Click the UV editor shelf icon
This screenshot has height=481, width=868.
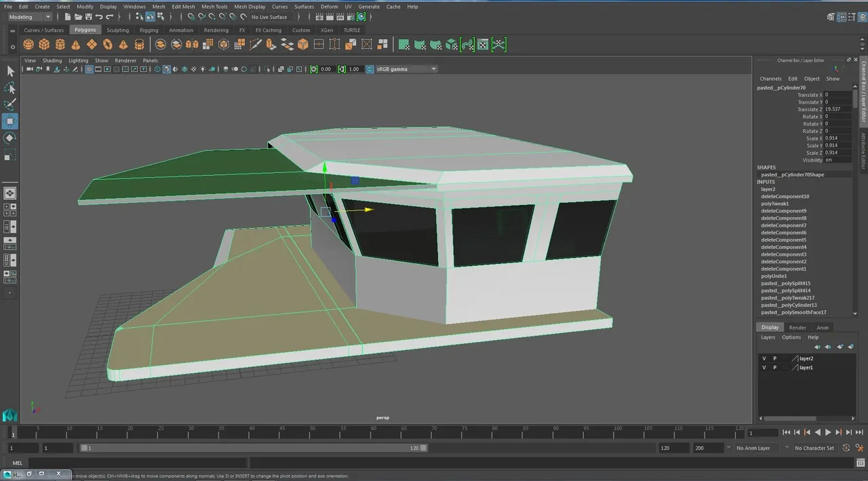483,45
